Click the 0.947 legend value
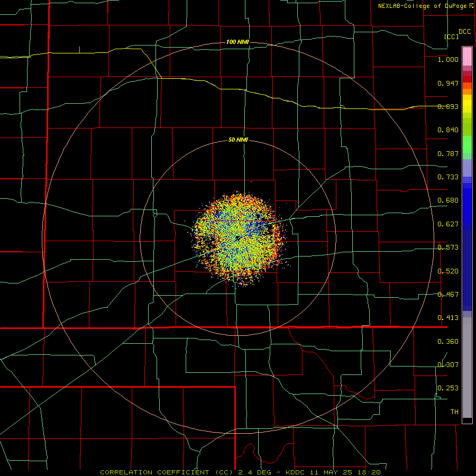 point(448,83)
